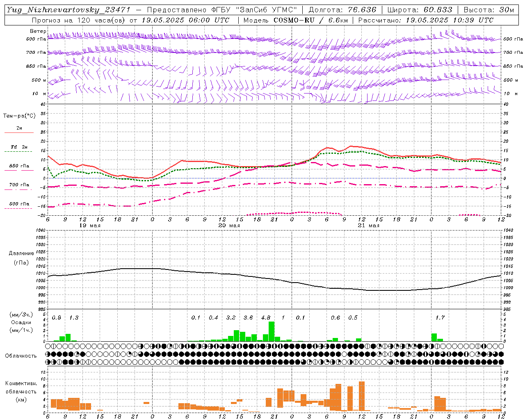
Task: Click the 'Давление' pressure panel label
Action: point(21,253)
